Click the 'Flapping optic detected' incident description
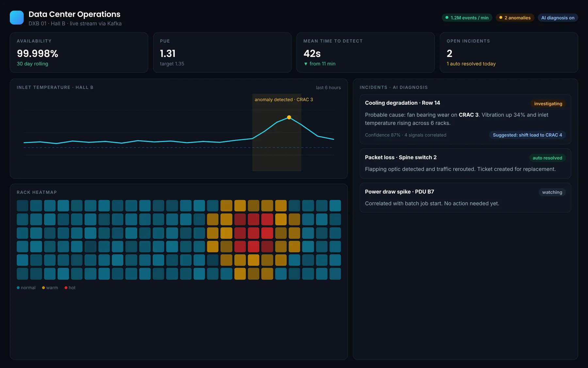Viewport: 588px width, 368px height. 460,169
